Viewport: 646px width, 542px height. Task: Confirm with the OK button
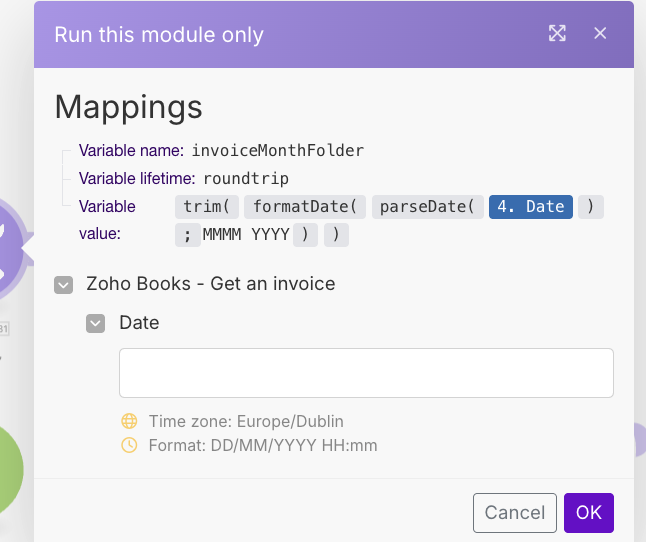(x=589, y=513)
